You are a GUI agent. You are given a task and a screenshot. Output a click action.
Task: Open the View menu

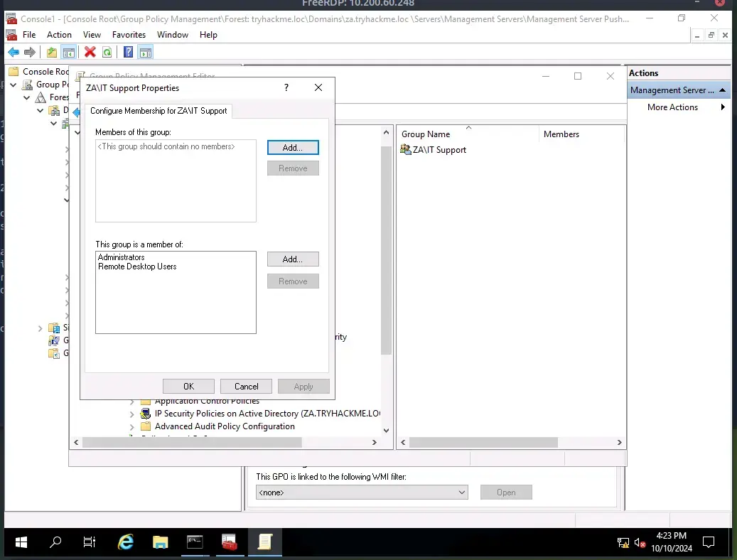[x=92, y=35]
